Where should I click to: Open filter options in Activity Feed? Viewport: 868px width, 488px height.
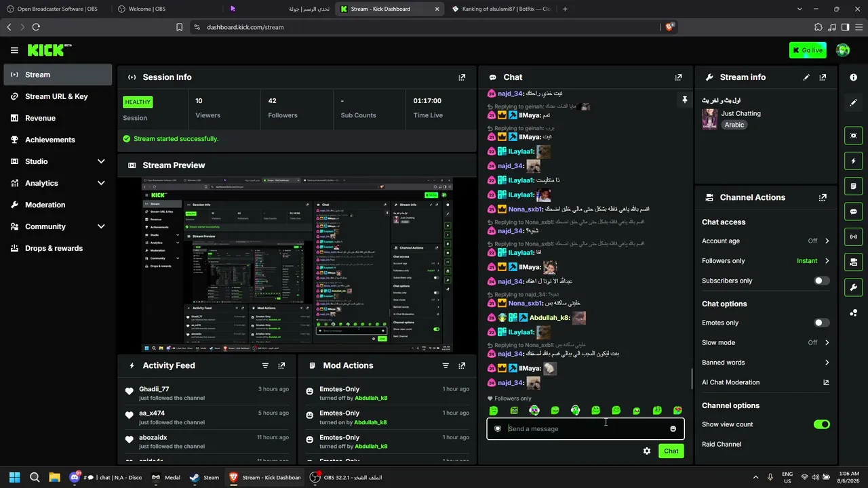pos(265,365)
